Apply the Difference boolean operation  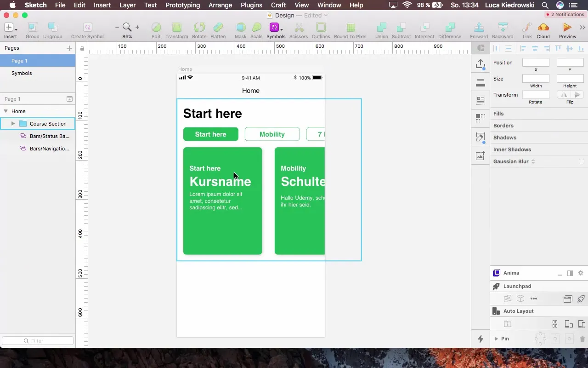pyautogui.click(x=450, y=30)
